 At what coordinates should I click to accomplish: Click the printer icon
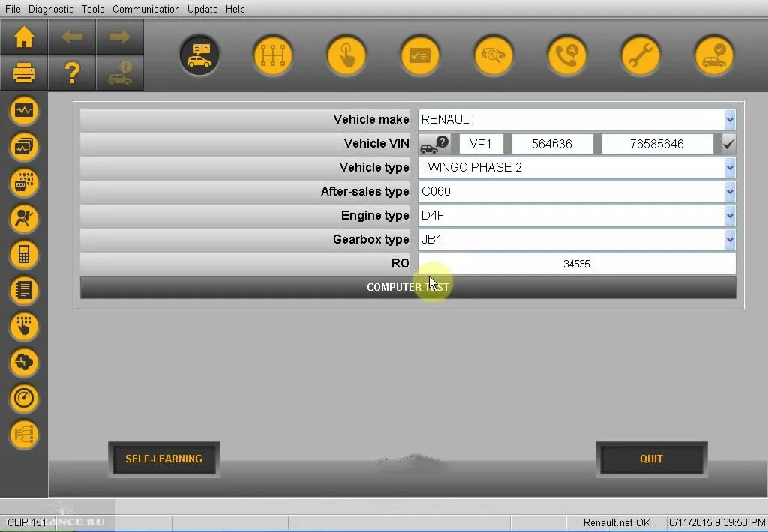click(x=24, y=73)
